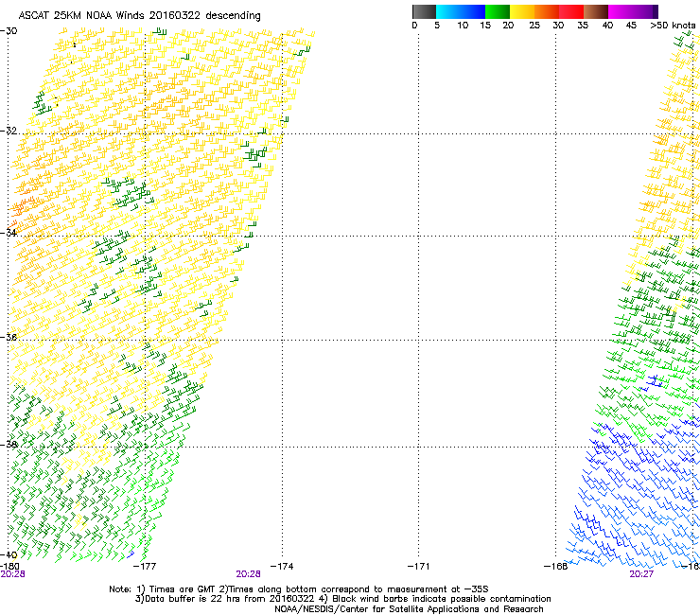Click the '20:28' time label beside '-174'
The width and height of the screenshot is (700, 615).
[248, 574]
